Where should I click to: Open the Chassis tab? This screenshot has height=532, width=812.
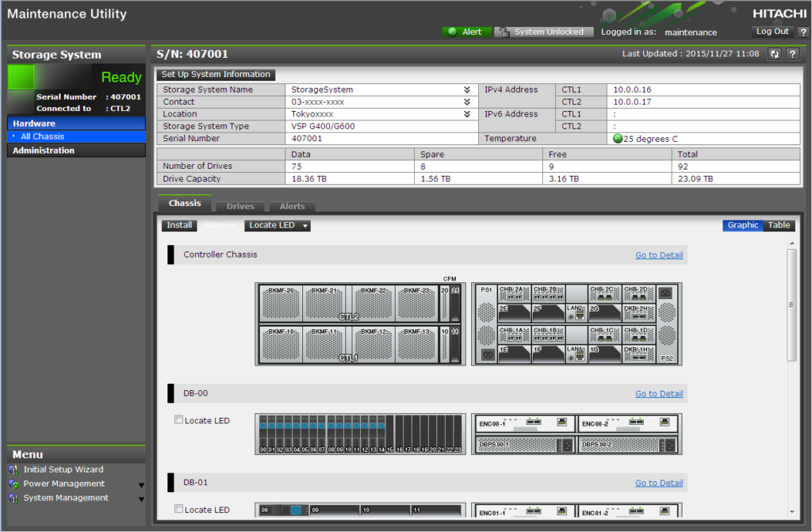coord(185,204)
